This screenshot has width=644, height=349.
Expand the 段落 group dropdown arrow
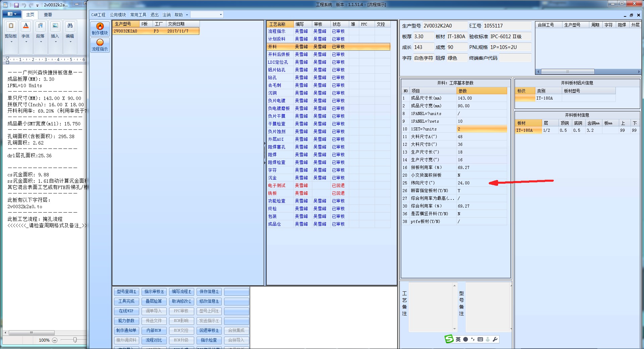click(x=41, y=42)
